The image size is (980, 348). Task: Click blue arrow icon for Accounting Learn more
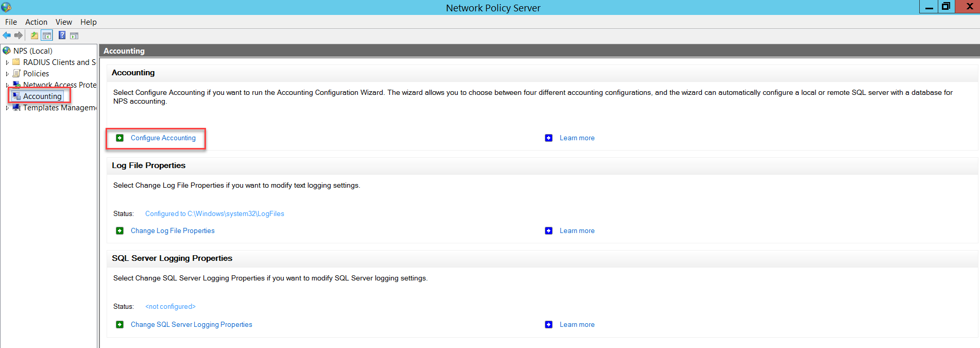pos(548,138)
